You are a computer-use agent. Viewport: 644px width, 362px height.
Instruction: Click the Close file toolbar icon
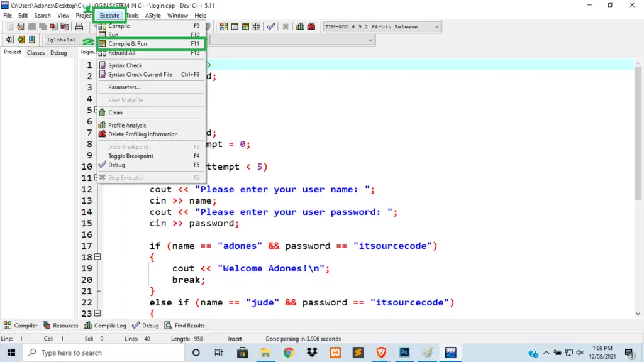pos(54,26)
